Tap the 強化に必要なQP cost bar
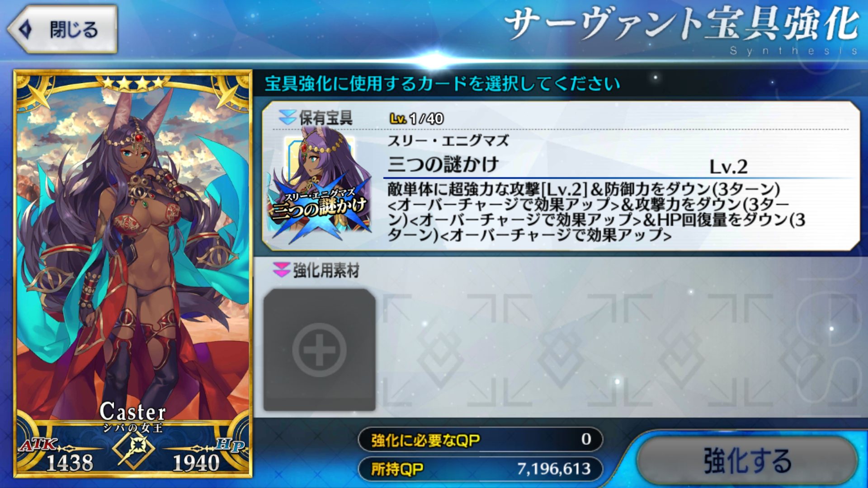Screen dimensions: 868x488 point(480,439)
